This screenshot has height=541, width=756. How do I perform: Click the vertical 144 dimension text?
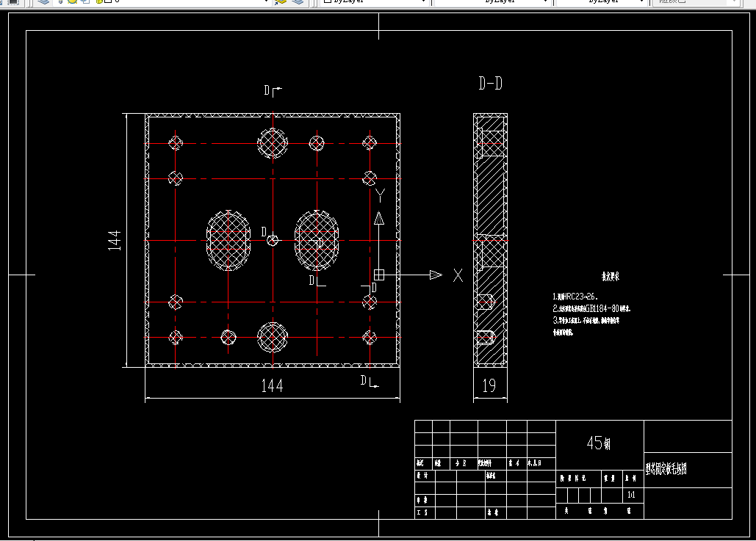point(115,240)
